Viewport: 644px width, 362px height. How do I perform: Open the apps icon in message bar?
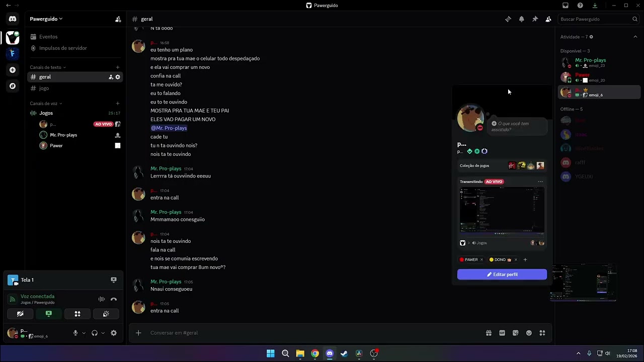[542, 333]
